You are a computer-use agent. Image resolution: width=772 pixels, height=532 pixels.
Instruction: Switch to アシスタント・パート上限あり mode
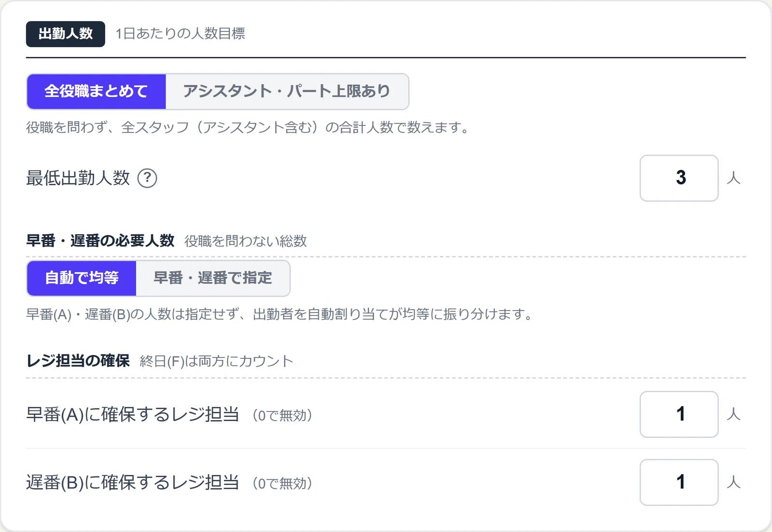[x=287, y=92]
